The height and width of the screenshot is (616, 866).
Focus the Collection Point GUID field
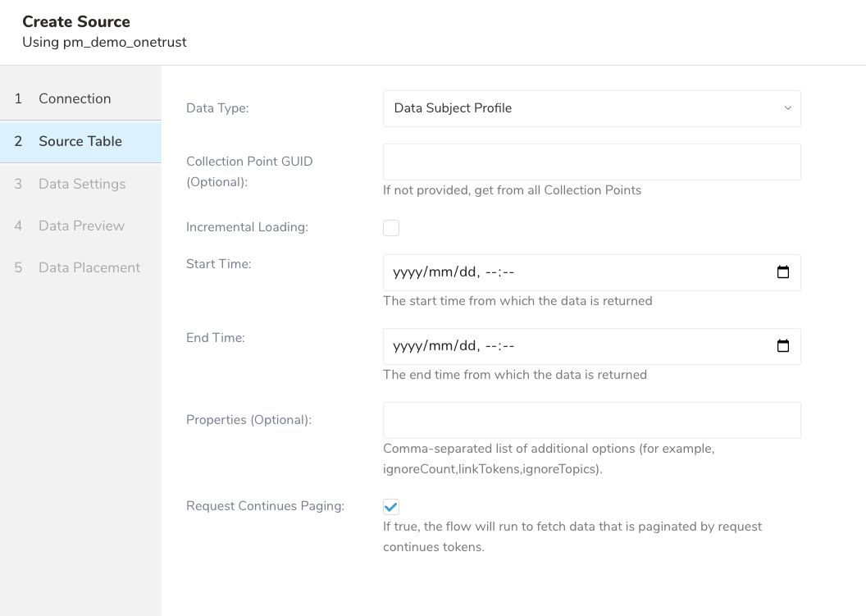tap(591, 162)
